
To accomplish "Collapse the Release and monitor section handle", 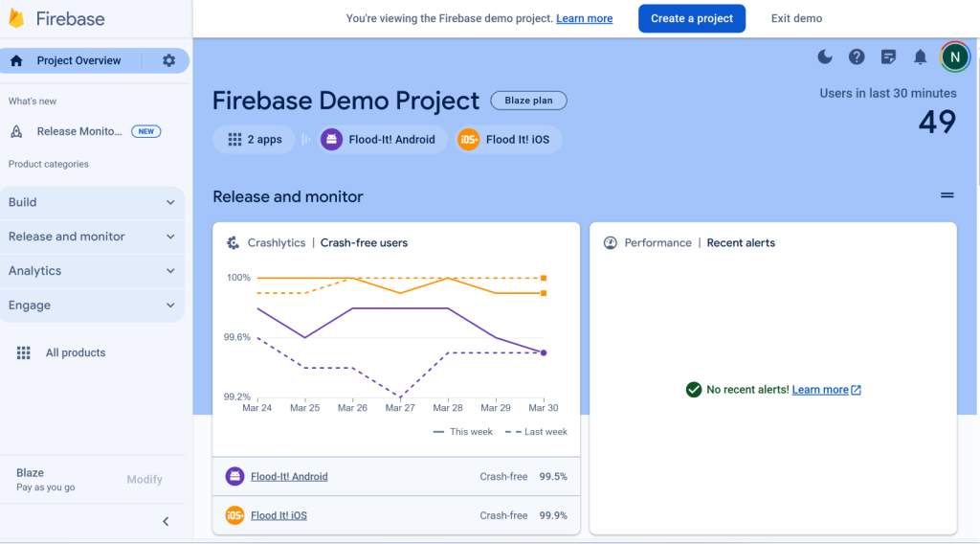I will pos(947,195).
